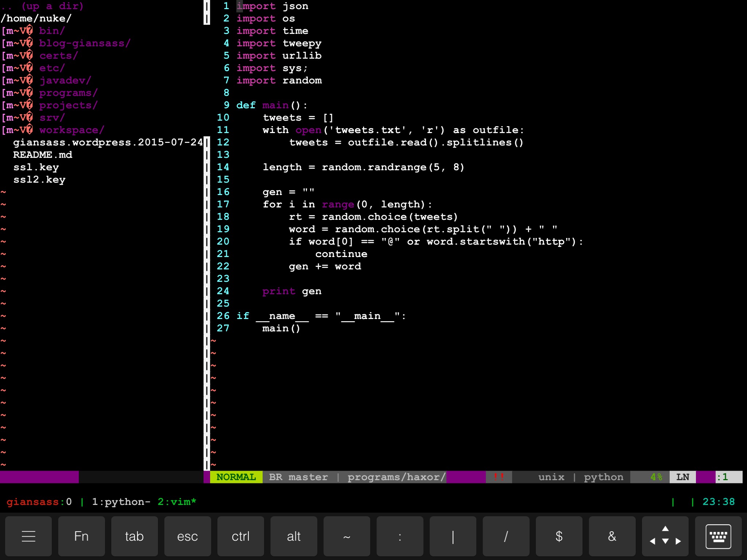Expand the srv/ folder
Image resolution: width=747 pixels, height=560 pixels.
tap(52, 118)
